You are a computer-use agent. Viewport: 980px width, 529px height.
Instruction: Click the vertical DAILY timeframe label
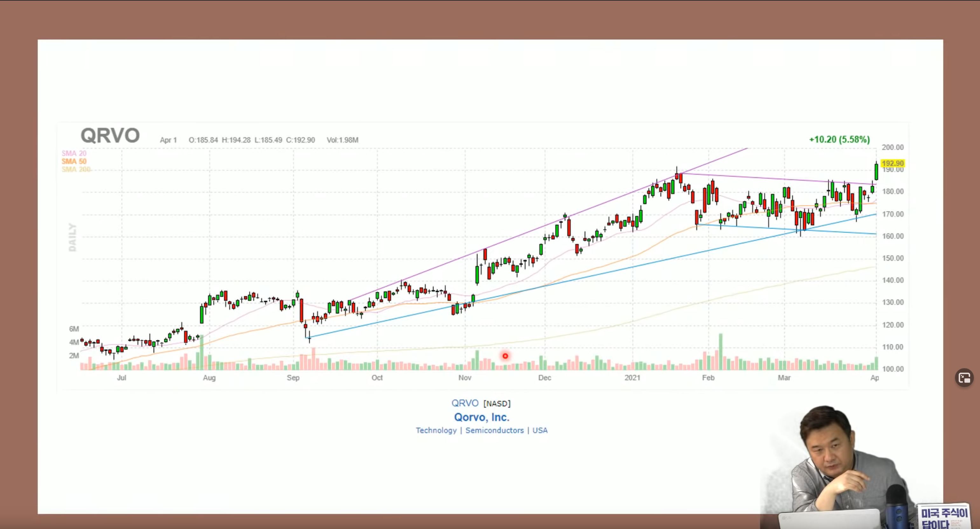point(72,237)
